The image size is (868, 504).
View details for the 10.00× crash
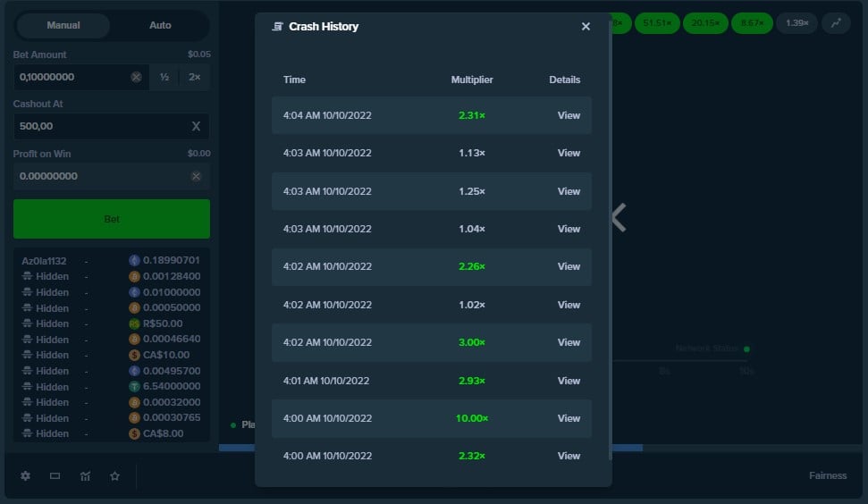[569, 418]
